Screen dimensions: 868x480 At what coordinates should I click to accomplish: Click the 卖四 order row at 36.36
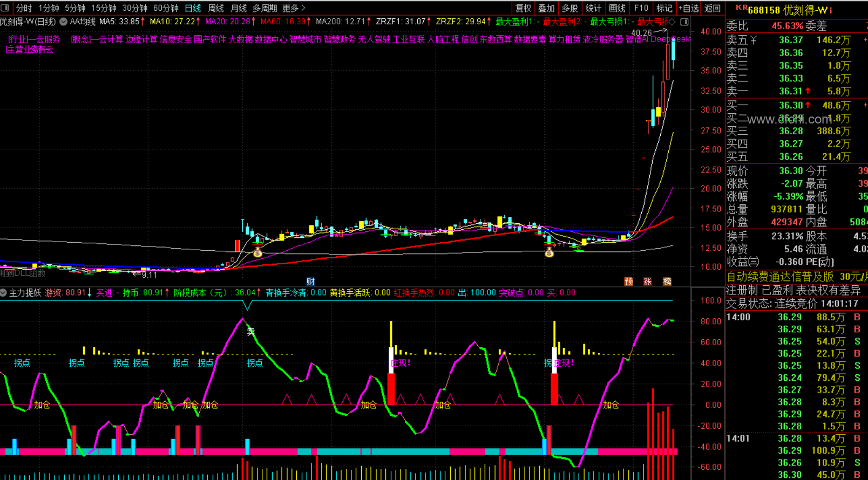pos(796,53)
